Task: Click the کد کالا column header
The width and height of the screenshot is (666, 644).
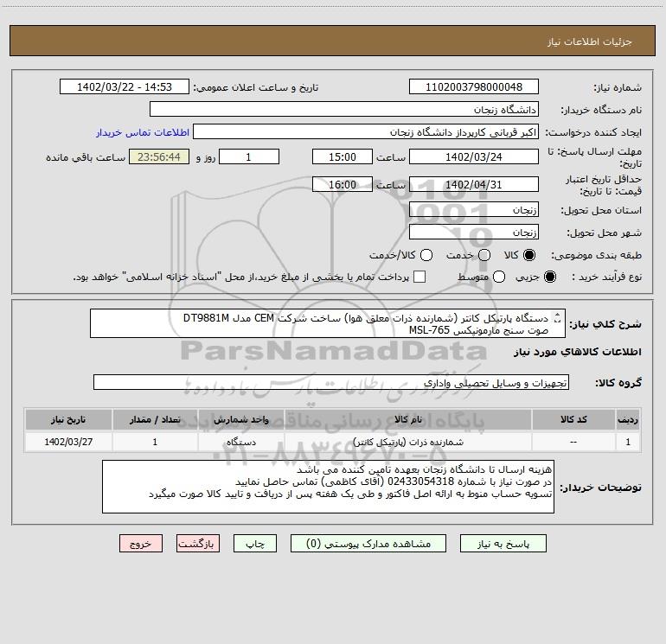Action: coord(573,419)
